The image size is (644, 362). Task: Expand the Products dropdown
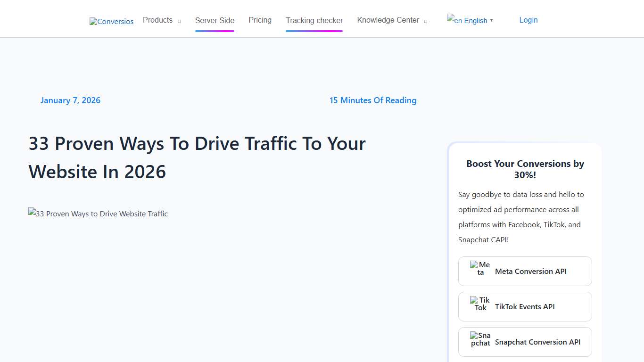tap(162, 20)
